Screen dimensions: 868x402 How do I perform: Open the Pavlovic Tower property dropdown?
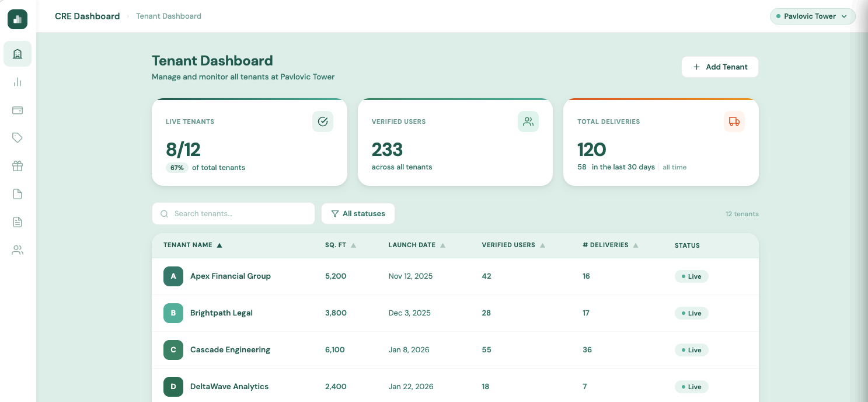click(813, 16)
